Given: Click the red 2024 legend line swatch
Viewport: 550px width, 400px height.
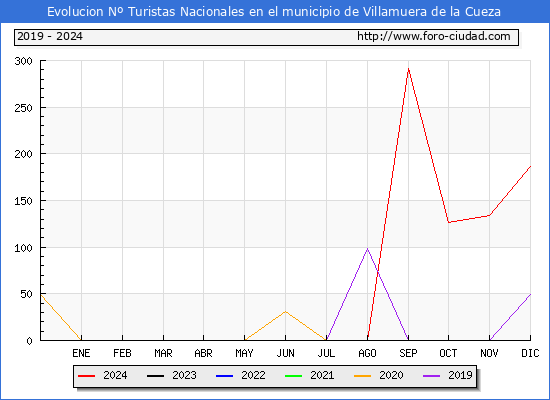Looking at the screenshot, I should pos(86,376).
